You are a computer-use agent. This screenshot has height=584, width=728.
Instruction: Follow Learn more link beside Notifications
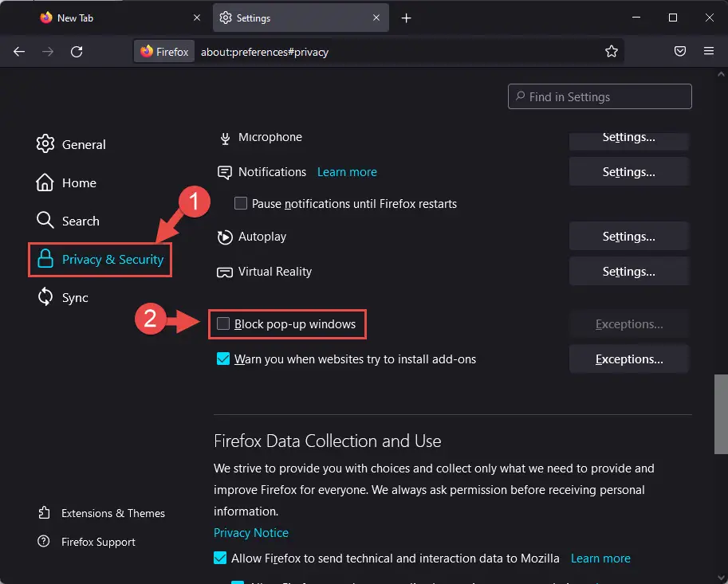point(347,172)
